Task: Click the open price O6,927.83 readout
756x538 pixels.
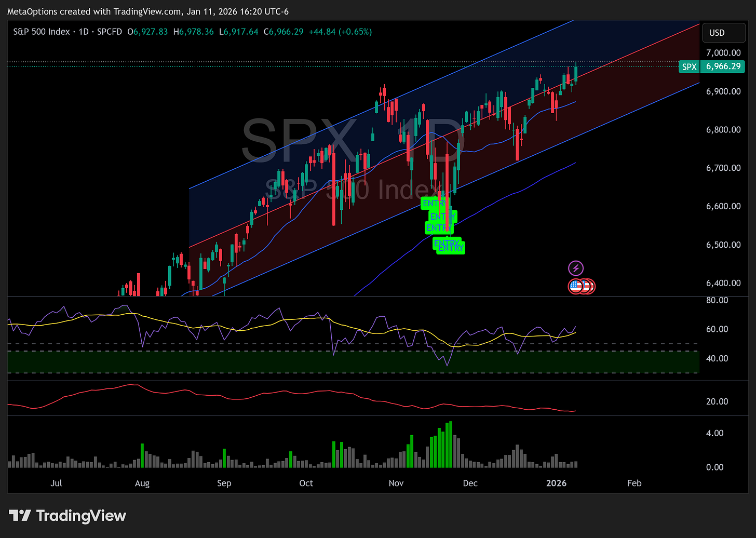Action: coord(147,32)
